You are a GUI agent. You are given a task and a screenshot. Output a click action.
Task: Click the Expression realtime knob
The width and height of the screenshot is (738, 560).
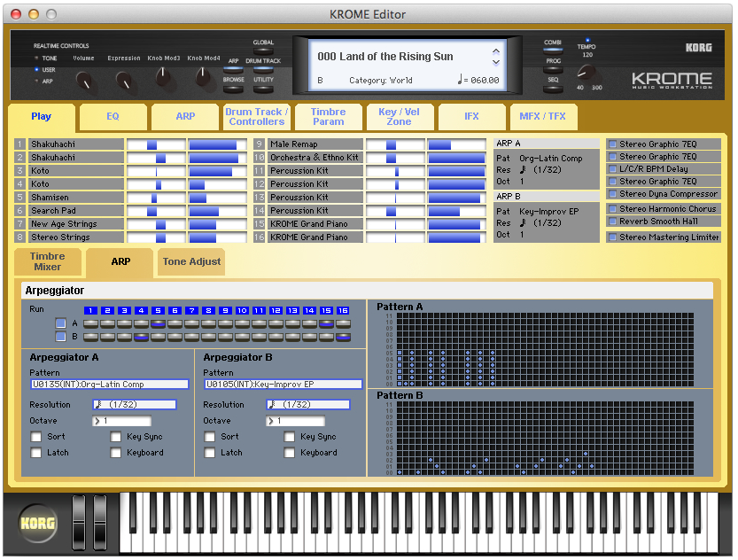[124, 81]
